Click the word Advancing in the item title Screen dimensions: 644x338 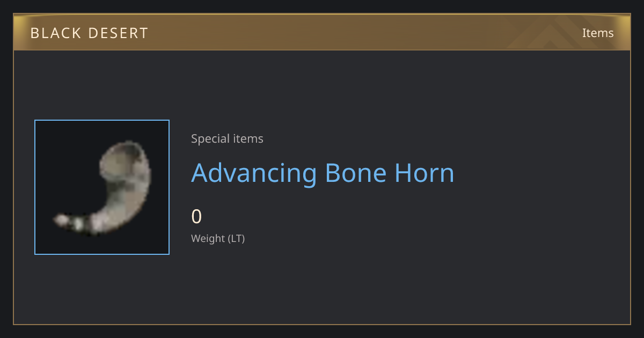click(254, 173)
